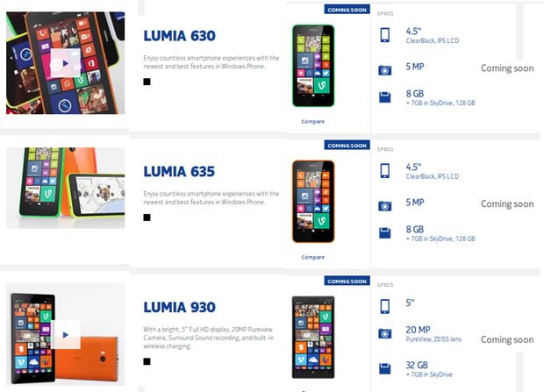544x392 pixels.
Task: Click the Lumia 635 camera icon
Action: pos(385,206)
